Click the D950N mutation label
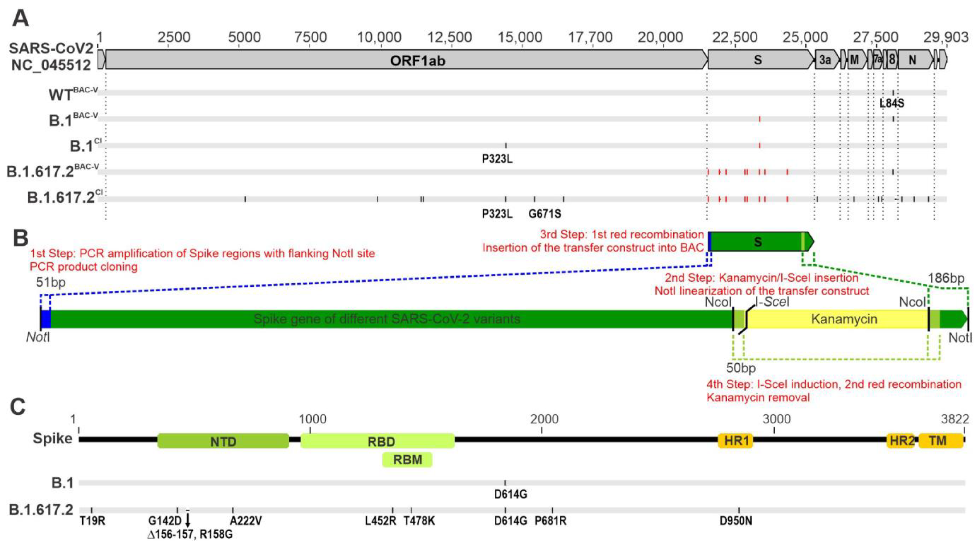Image resolution: width=980 pixels, height=547 pixels. (736, 521)
